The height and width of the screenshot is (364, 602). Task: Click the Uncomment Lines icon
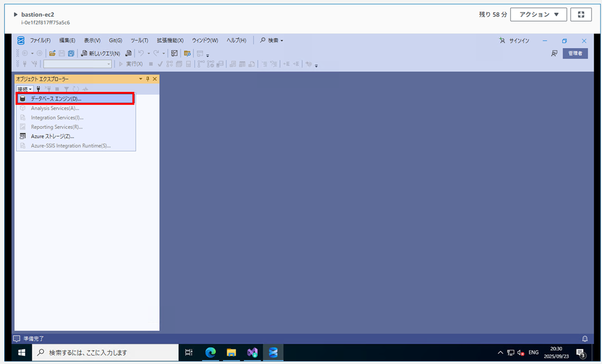point(273,64)
